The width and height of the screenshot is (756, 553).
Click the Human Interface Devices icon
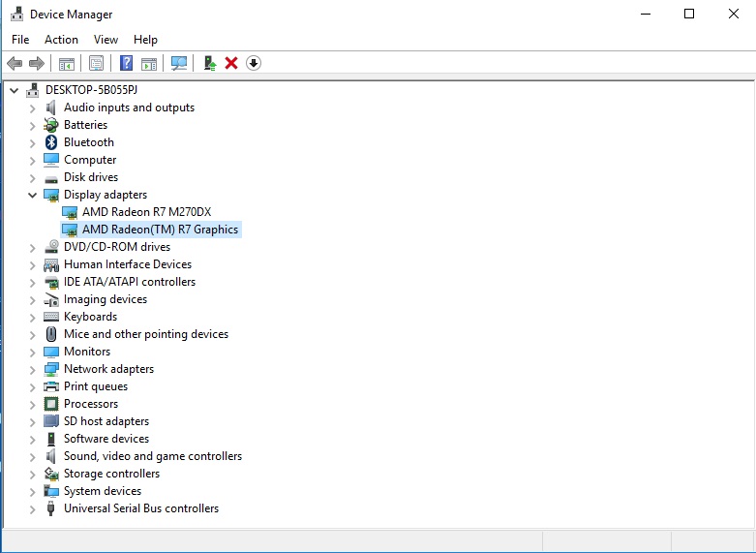[51, 265]
